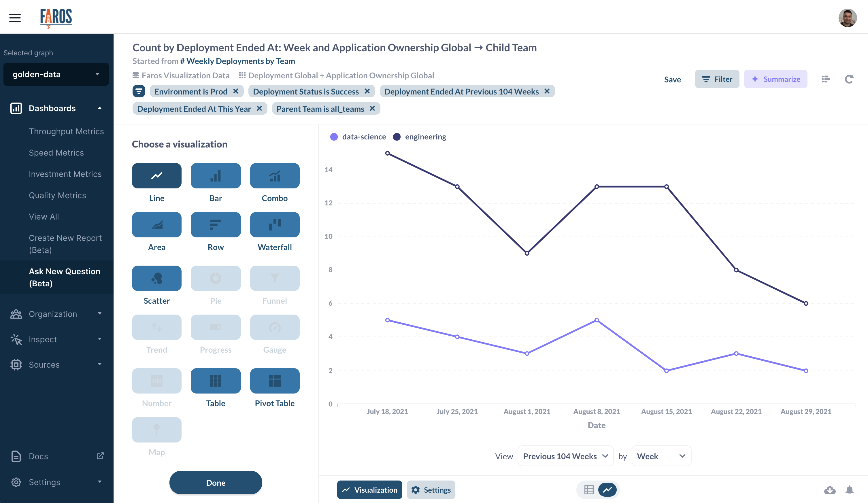Screen dimensions: 868x503
Task: Open the notebook editor list icon
Action: coord(825,79)
